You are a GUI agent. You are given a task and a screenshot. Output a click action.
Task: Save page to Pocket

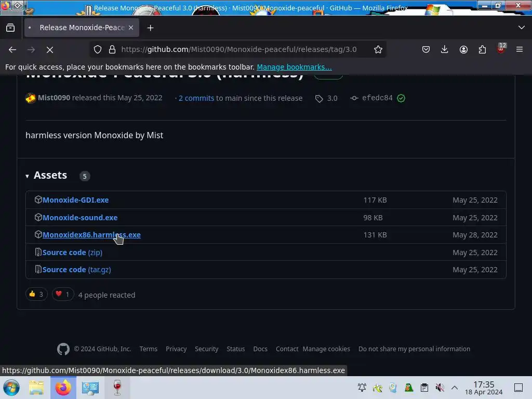tap(426, 49)
